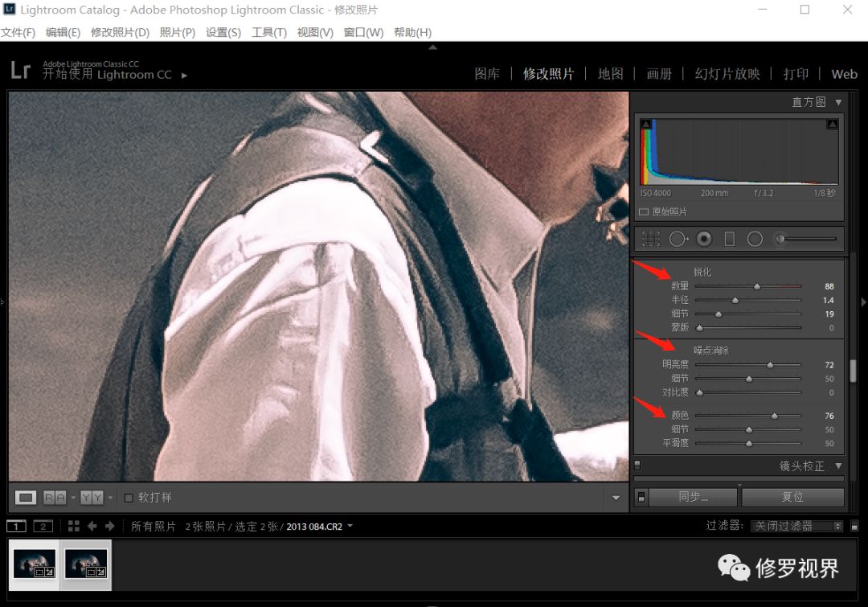868x607 pixels.
Task: Select the Adjustment Brush tool
Action: 807,239
